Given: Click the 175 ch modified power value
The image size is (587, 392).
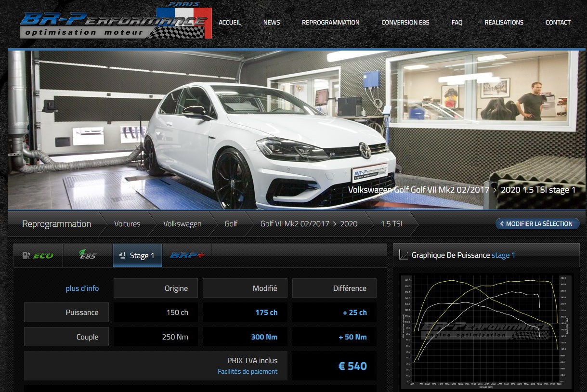Looking at the screenshot, I should [266, 313].
